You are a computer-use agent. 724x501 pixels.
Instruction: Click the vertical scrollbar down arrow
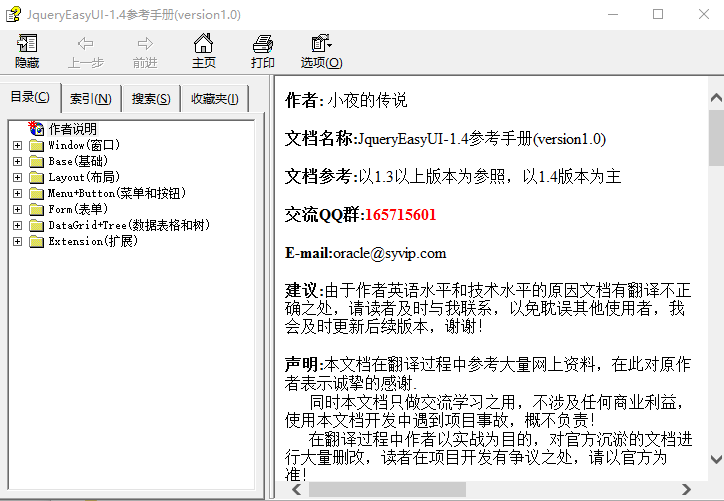point(716,459)
